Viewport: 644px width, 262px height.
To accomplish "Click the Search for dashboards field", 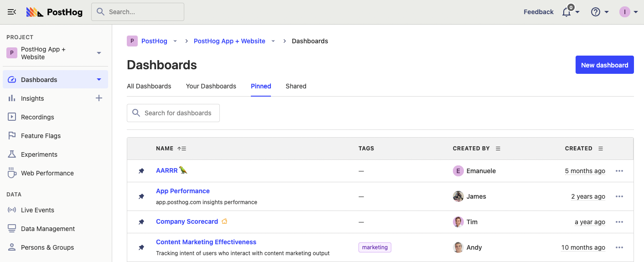I will 173,113.
